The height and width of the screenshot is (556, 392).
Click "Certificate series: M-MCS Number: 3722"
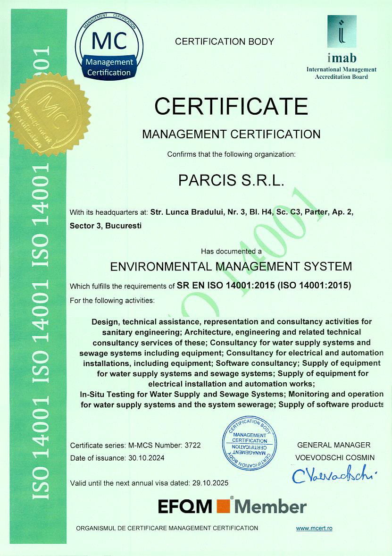coord(135,446)
